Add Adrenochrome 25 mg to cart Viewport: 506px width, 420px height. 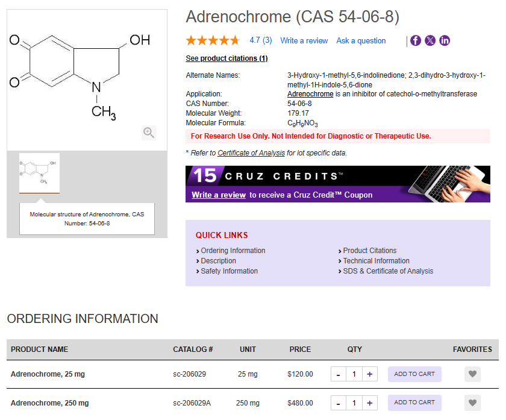click(414, 374)
